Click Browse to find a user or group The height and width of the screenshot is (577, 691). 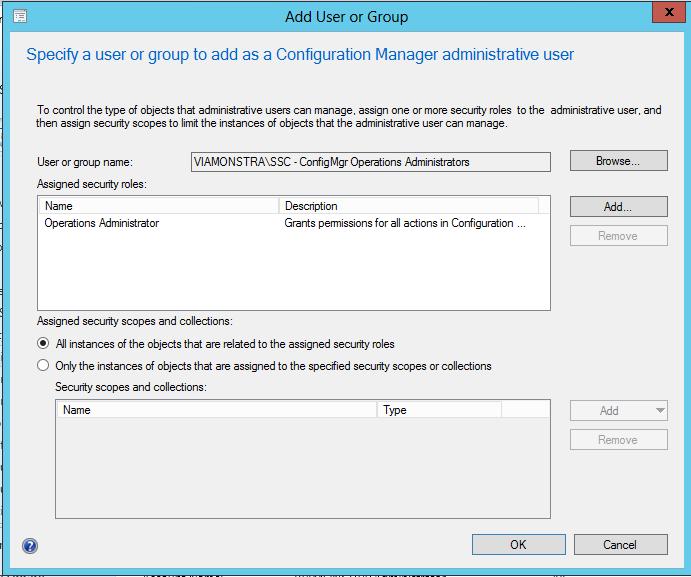619,161
